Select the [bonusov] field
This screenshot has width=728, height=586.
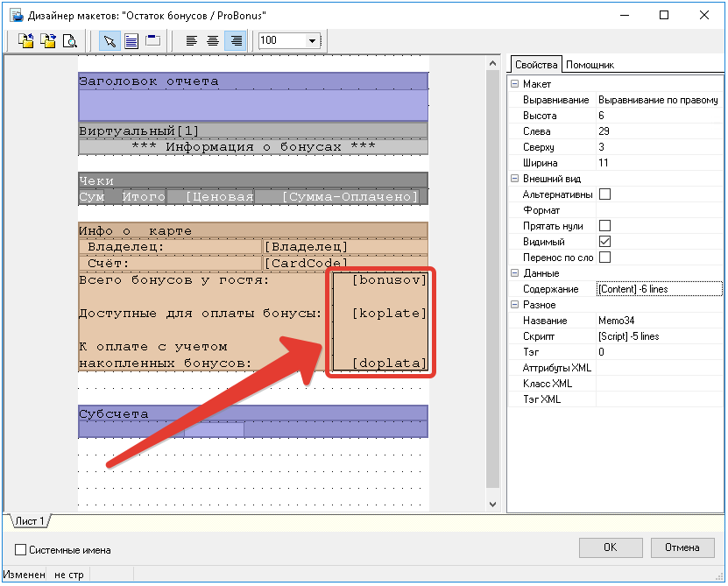389,280
